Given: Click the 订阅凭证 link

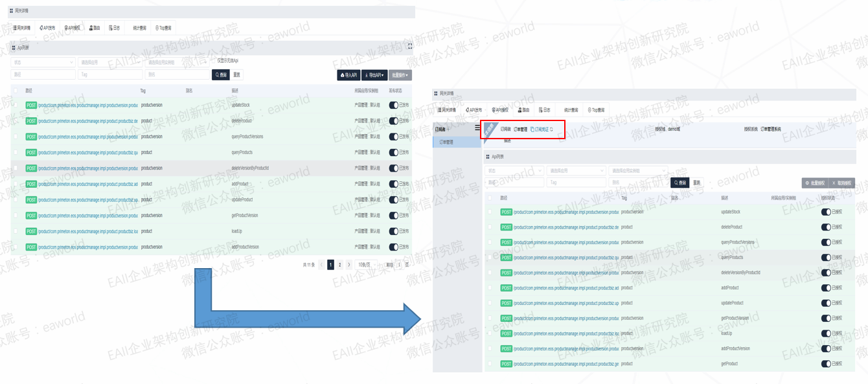Looking at the screenshot, I should coord(539,130).
